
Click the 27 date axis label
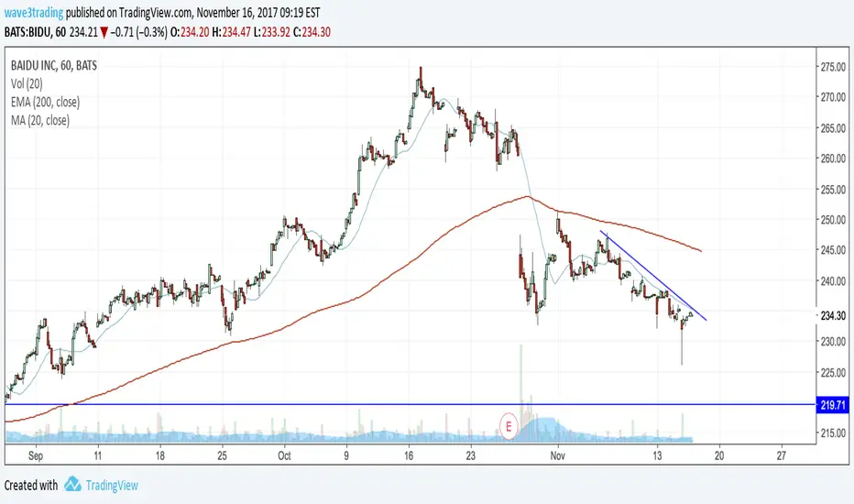782,455
